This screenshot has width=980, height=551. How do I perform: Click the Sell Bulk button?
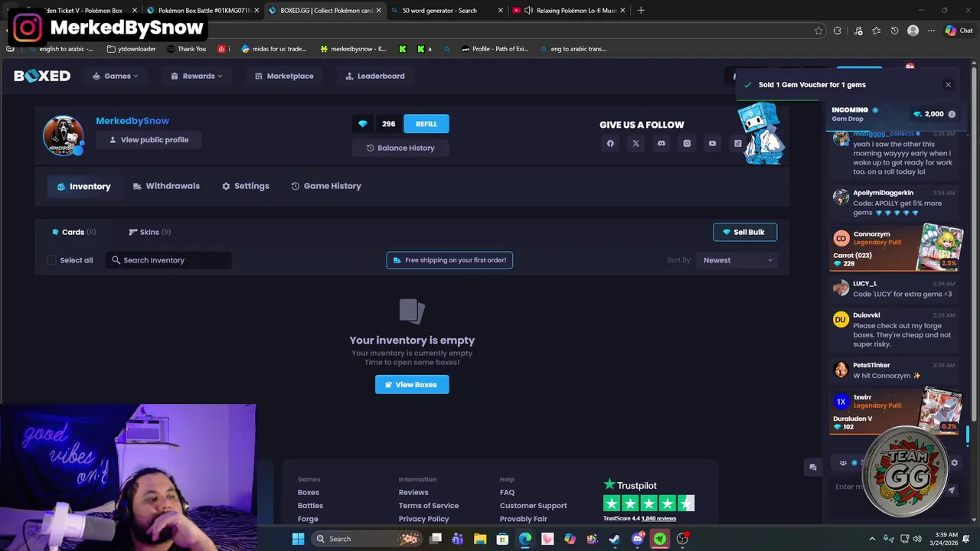coord(745,232)
